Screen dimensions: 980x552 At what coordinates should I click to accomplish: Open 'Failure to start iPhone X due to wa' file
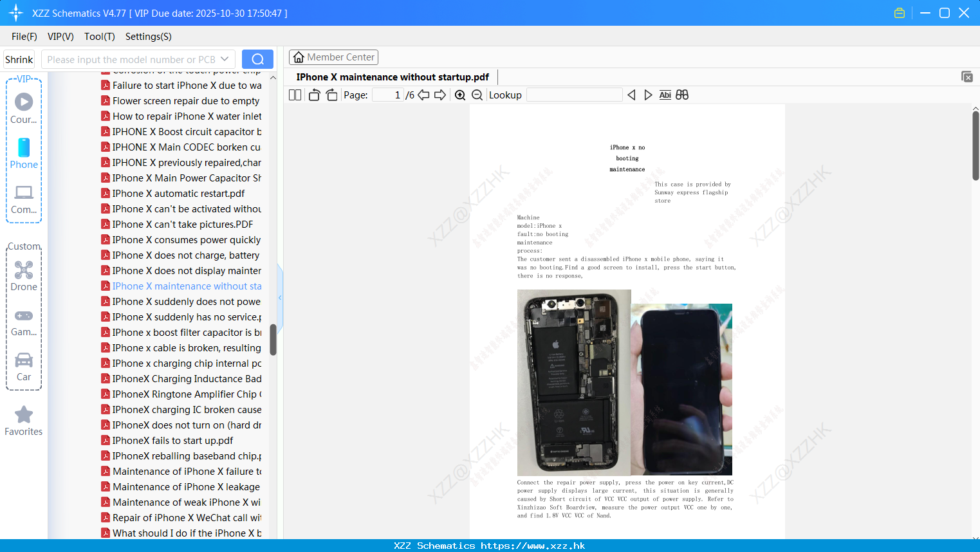181,86
